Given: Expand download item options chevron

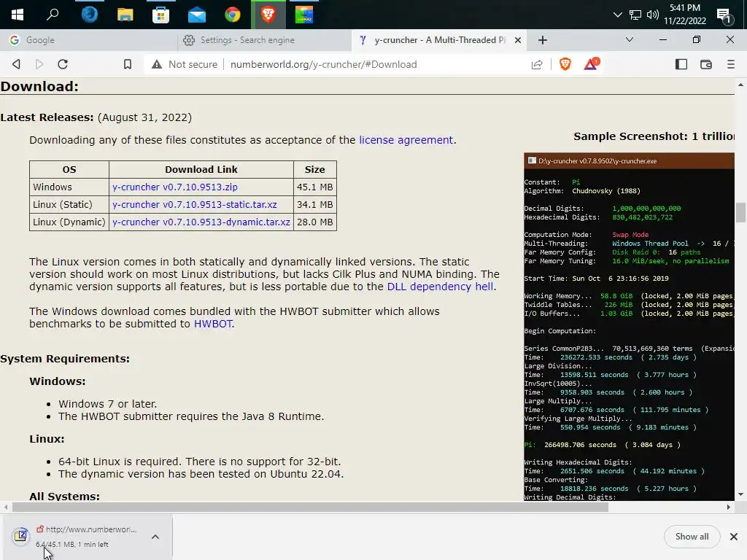Looking at the screenshot, I should click(155, 537).
